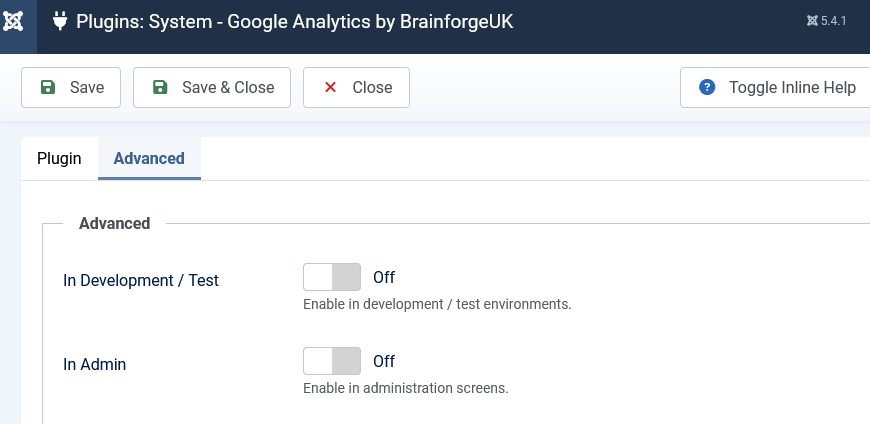Click the Joomla 5.4.1 version badge

pyautogui.click(x=826, y=21)
